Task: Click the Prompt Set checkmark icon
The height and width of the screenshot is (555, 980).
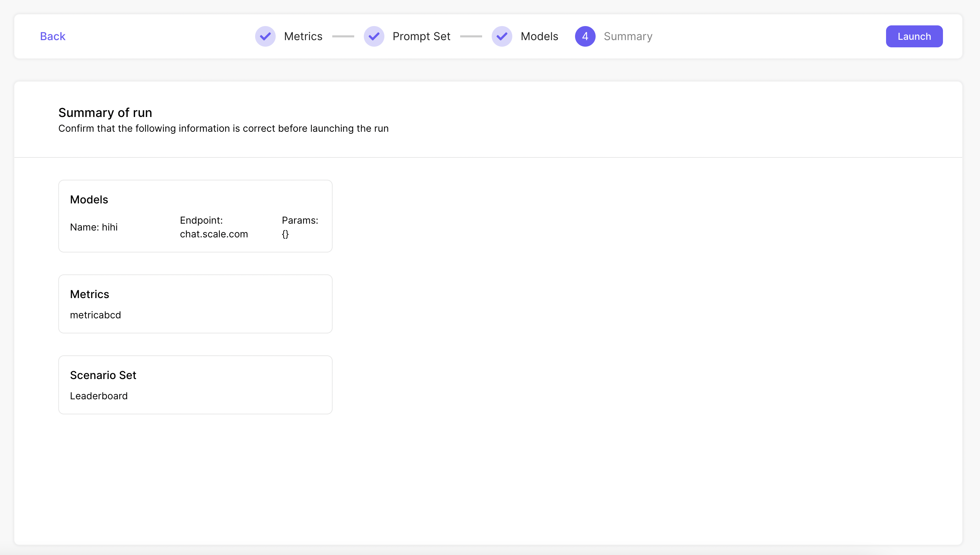Action: coord(374,36)
